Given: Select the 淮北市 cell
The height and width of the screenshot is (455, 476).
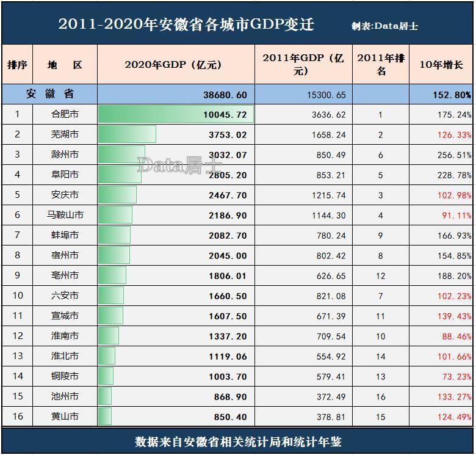Looking at the screenshot, I should pos(65,356).
